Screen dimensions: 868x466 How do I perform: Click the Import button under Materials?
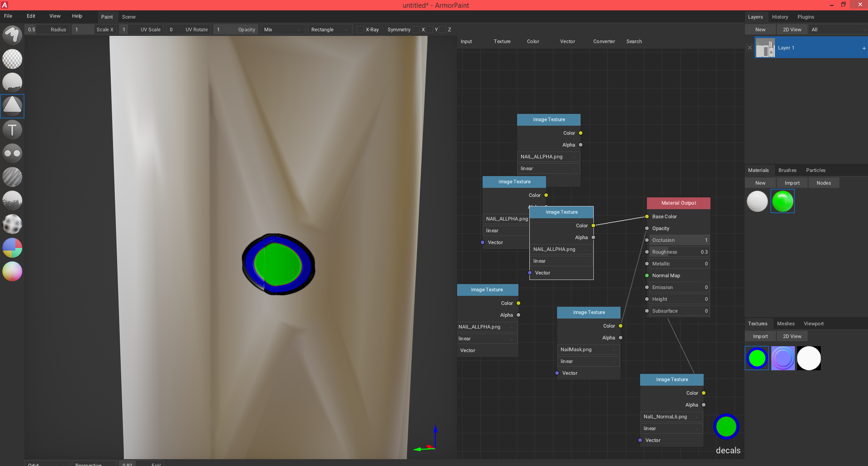792,182
